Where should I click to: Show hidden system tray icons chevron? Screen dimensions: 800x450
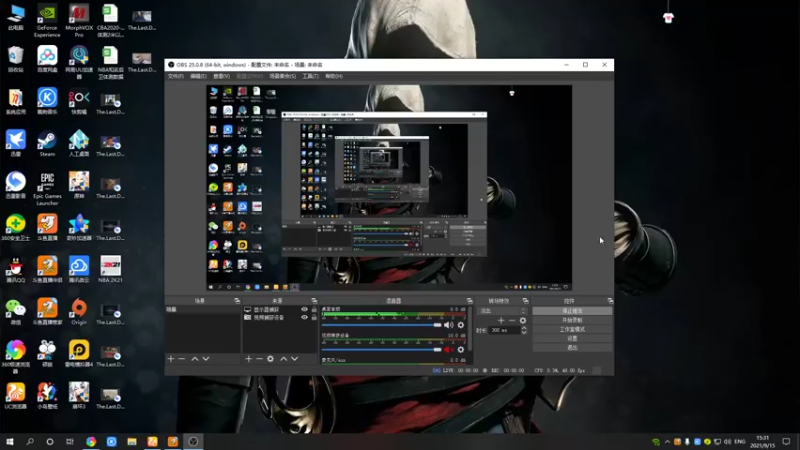667,442
